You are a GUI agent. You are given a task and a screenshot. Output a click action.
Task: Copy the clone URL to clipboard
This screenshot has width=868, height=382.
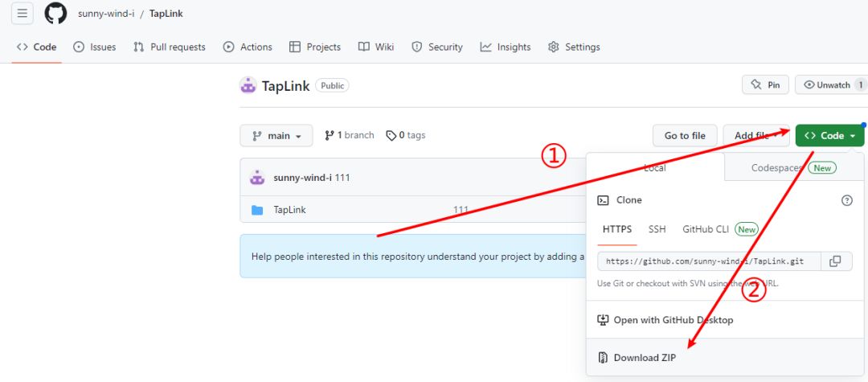click(835, 261)
